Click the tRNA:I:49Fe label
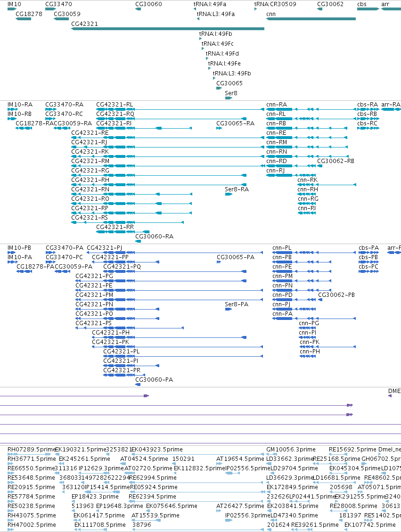 click(x=224, y=64)
